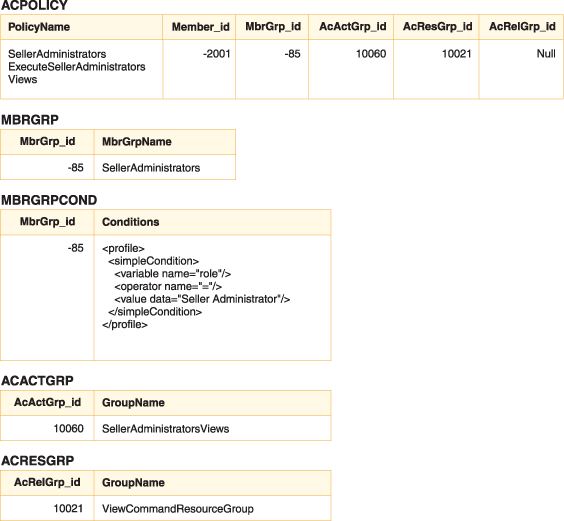
Task: Click the MBRGRPCOND table title
Action: [x=49, y=200]
